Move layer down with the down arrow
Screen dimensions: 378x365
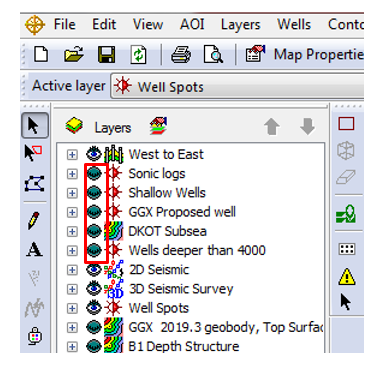point(307,126)
